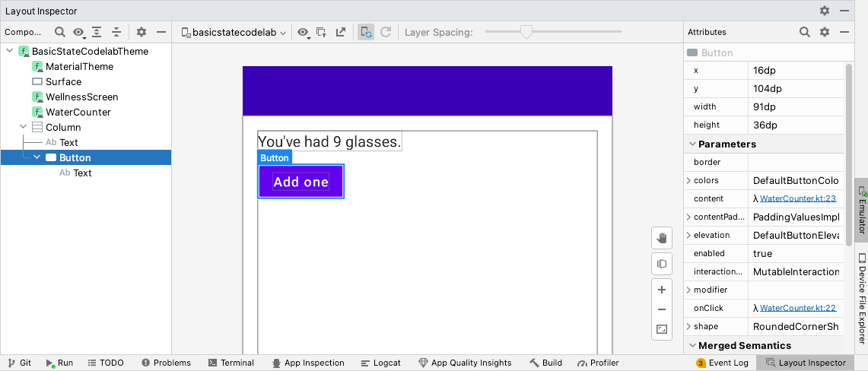
Task: Collapse the Column tree node
Action: [24, 127]
